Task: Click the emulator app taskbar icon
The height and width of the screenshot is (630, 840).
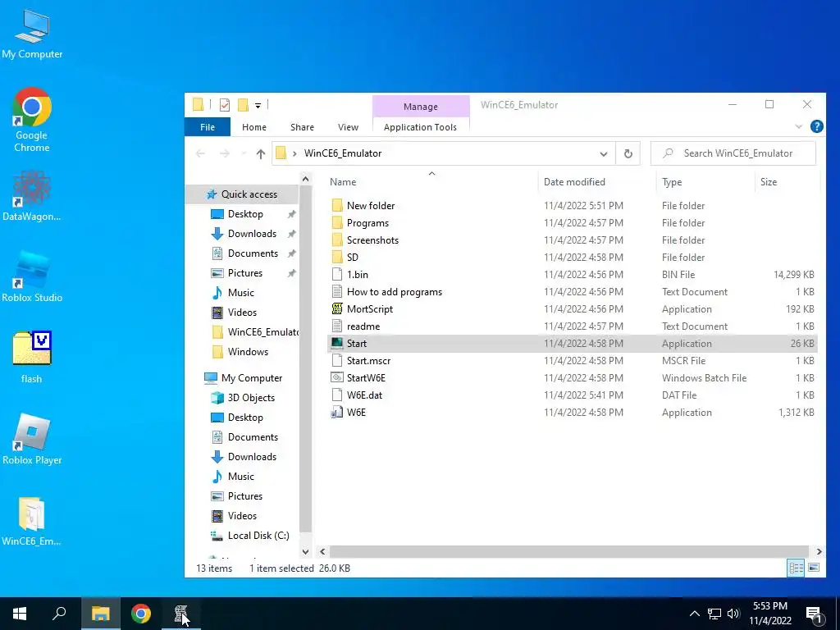Action: 181,614
